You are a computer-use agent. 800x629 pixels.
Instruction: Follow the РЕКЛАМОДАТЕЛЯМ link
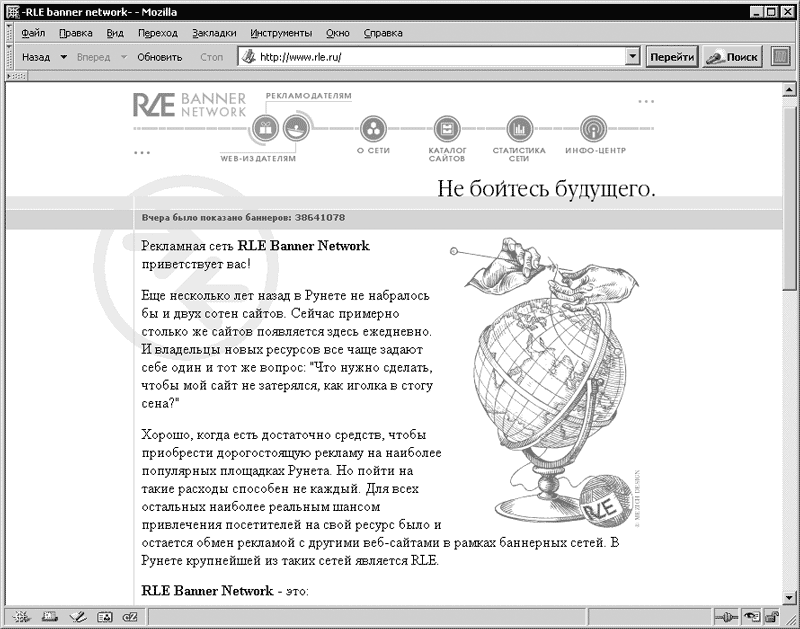(309, 96)
